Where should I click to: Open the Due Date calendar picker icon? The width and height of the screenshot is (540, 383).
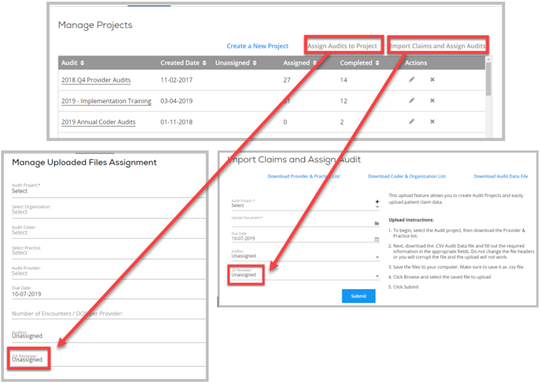click(377, 239)
